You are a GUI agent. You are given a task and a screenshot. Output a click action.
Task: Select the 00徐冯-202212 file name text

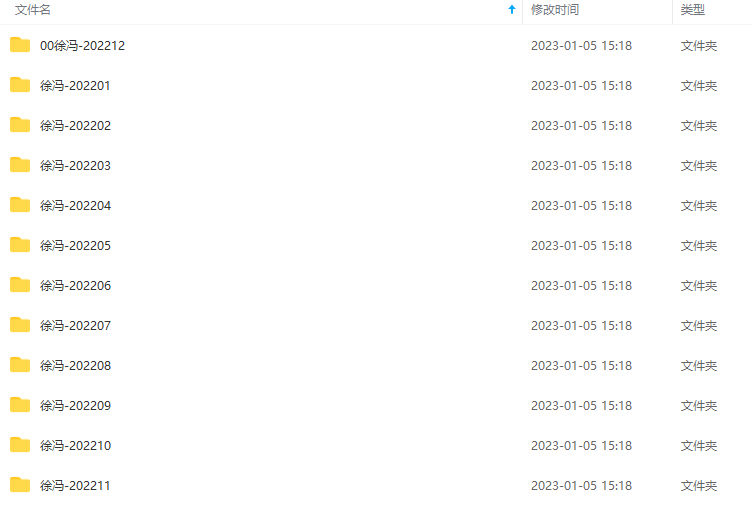pyautogui.click(x=82, y=46)
